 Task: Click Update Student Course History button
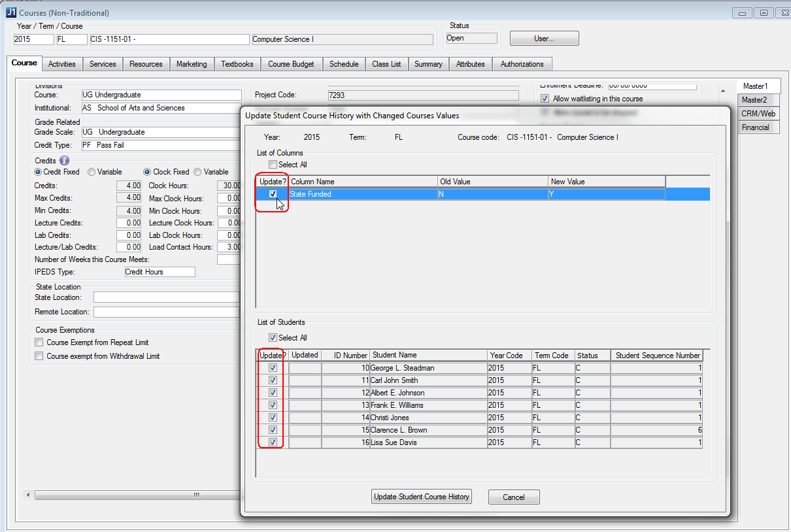(x=421, y=497)
